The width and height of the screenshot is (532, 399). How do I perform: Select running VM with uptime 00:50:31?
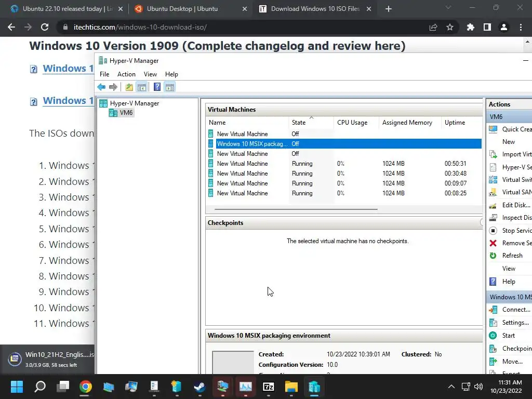(344, 164)
